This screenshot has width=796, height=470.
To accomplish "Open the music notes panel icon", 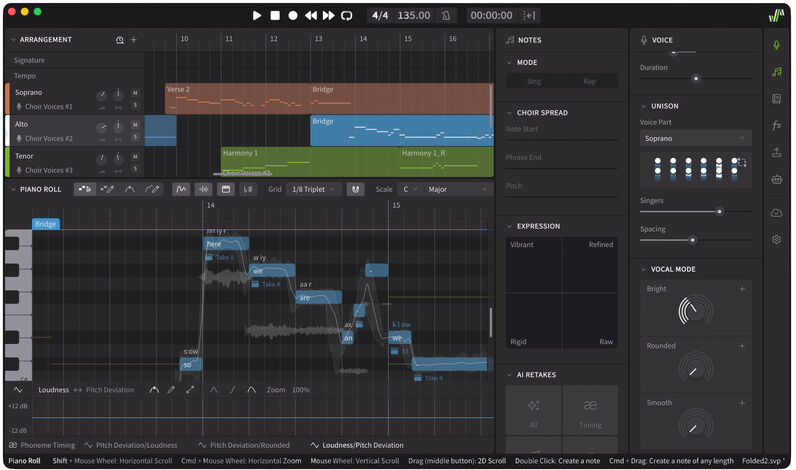I will click(776, 72).
